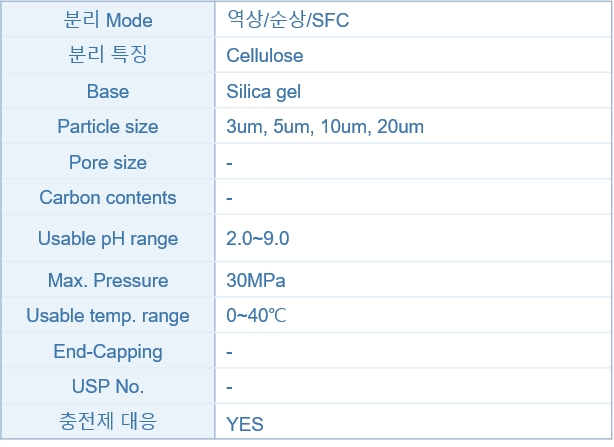Select the 0~40℃ temperature value
The height and width of the screenshot is (447, 614).
256,316
